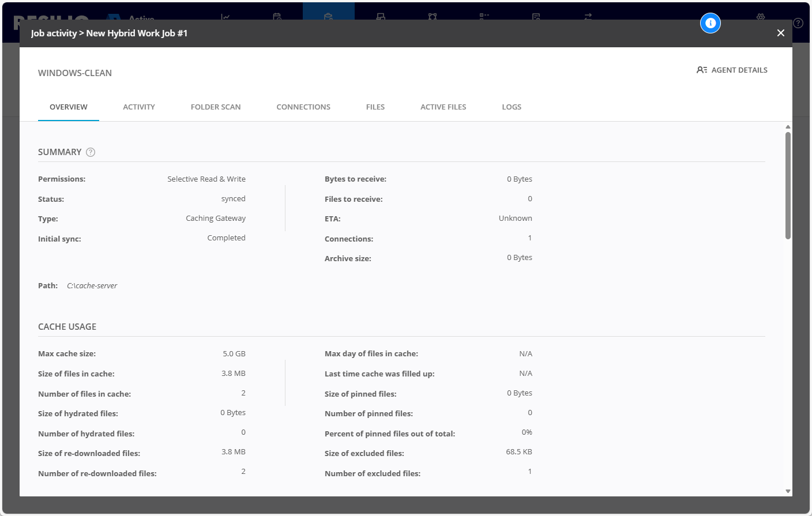Go to the Connections tab
Viewport: 812px width, 516px height.
click(303, 107)
